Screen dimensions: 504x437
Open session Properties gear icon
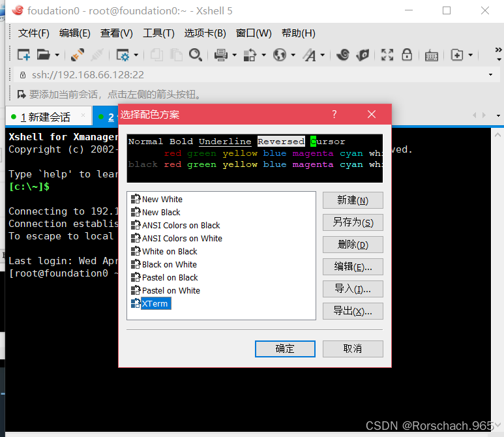123,55
